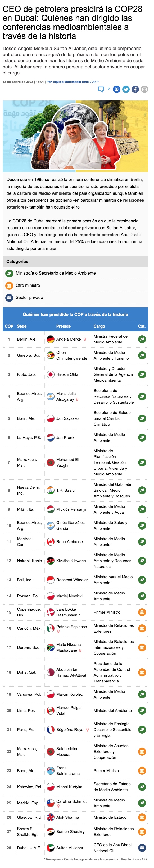Open the COP28 header illustration image
Image resolution: width=154 pixels, height=868 pixels.
tap(75, 136)
